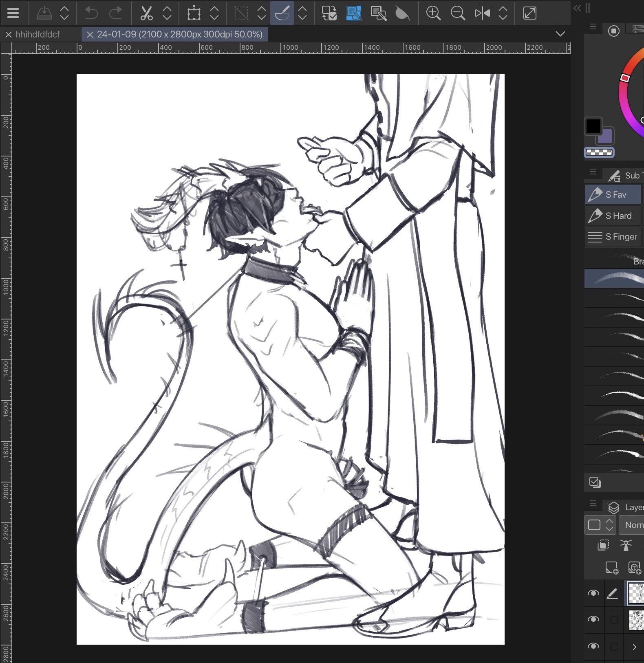644x663 pixels.
Task: Click the Zoom in magnifier
Action: pyautogui.click(x=433, y=13)
